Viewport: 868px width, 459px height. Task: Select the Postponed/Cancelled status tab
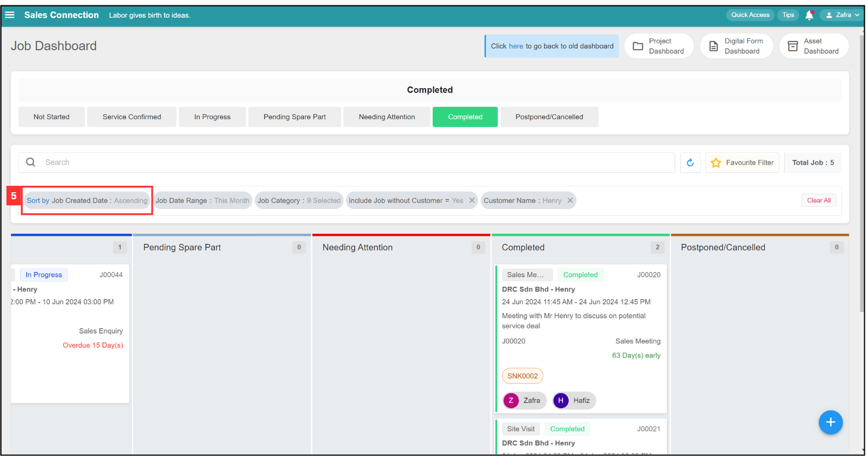coord(549,117)
